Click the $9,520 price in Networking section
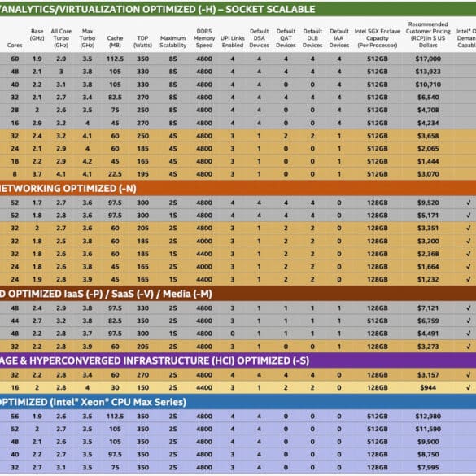Viewport: 476px width, 476px height. (428, 203)
